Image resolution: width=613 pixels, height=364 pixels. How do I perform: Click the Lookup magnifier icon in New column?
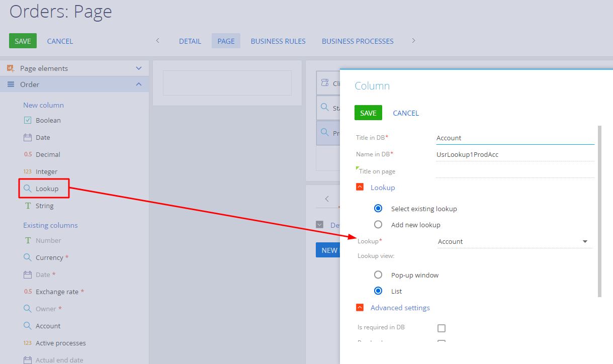28,189
